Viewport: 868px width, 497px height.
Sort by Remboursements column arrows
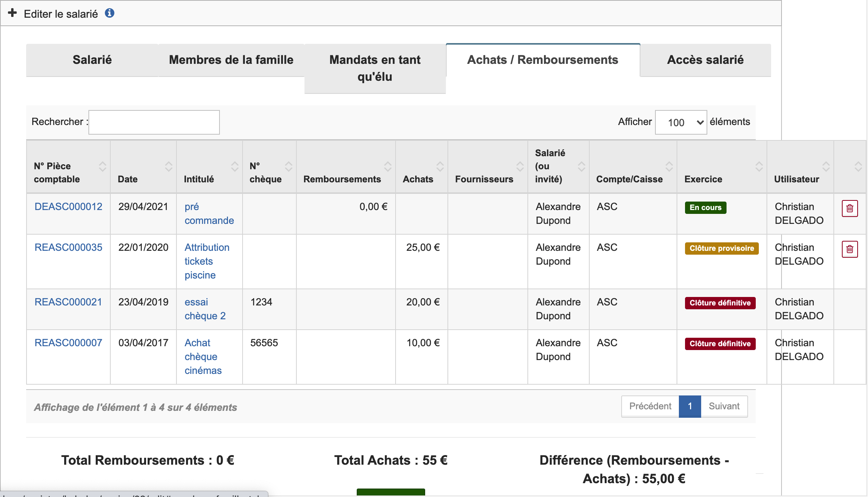(387, 167)
